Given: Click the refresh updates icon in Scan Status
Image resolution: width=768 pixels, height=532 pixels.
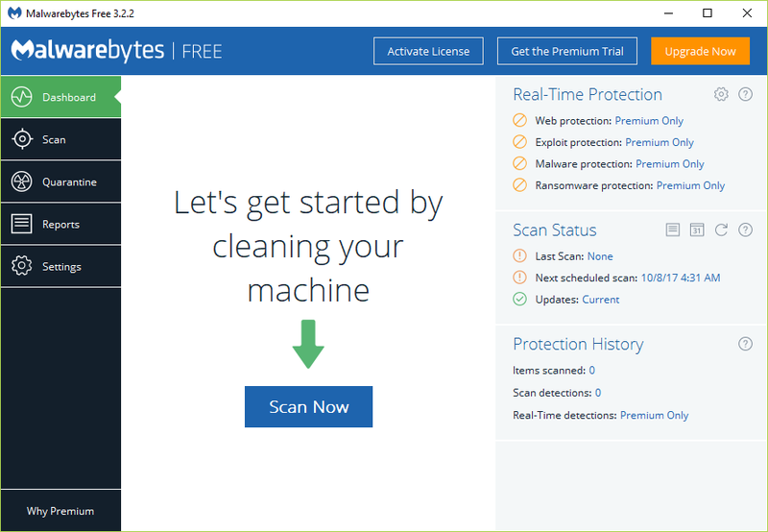Looking at the screenshot, I should [x=721, y=230].
